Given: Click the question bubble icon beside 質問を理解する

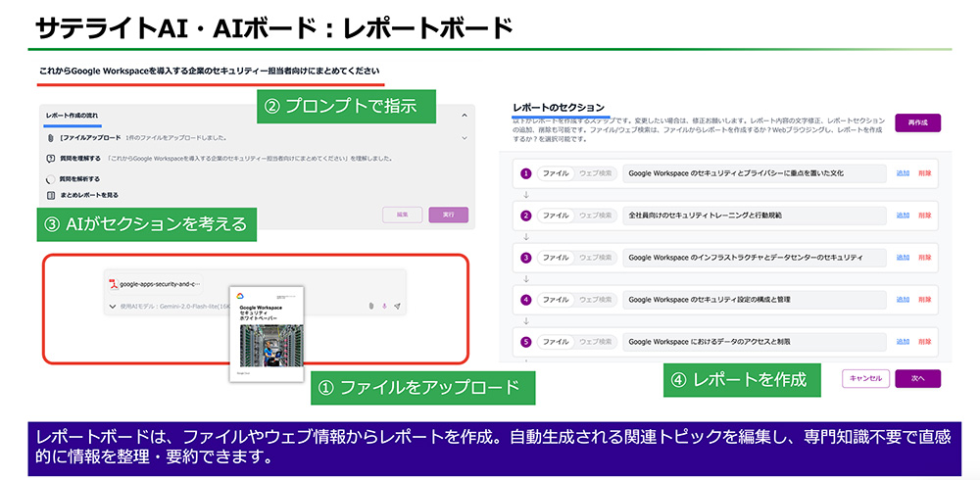Looking at the screenshot, I should point(50,159).
